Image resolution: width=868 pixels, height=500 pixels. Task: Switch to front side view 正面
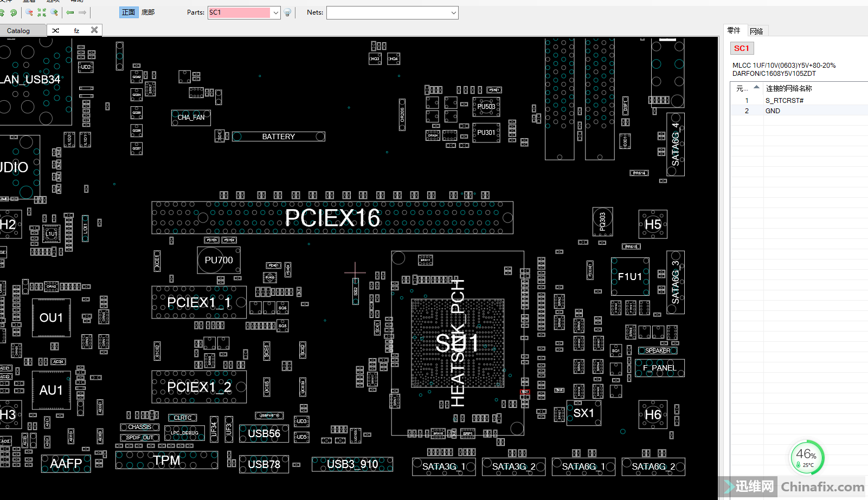pos(128,12)
